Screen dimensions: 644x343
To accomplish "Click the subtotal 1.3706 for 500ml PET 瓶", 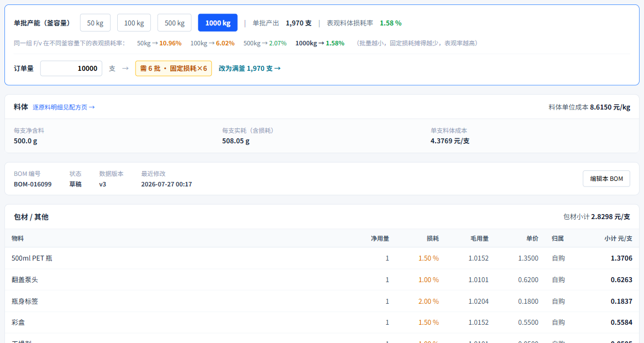I will click(621, 258).
